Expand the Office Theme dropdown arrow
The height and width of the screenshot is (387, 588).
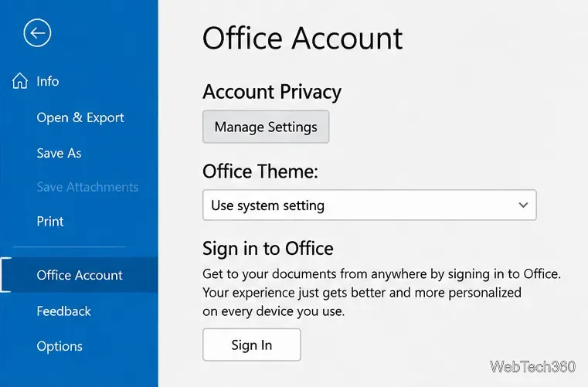click(523, 205)
